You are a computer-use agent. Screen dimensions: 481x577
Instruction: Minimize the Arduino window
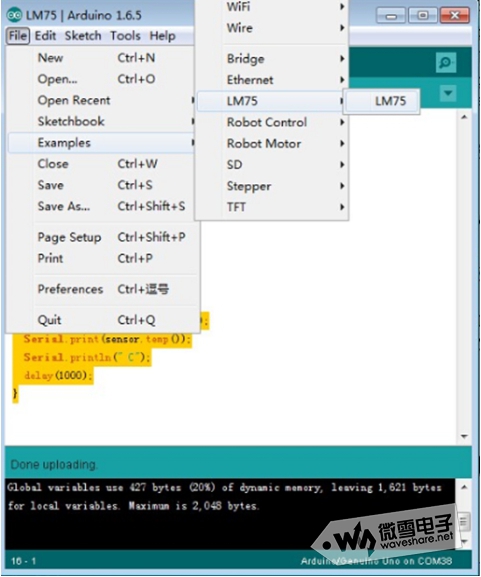[x=391, y=16]
